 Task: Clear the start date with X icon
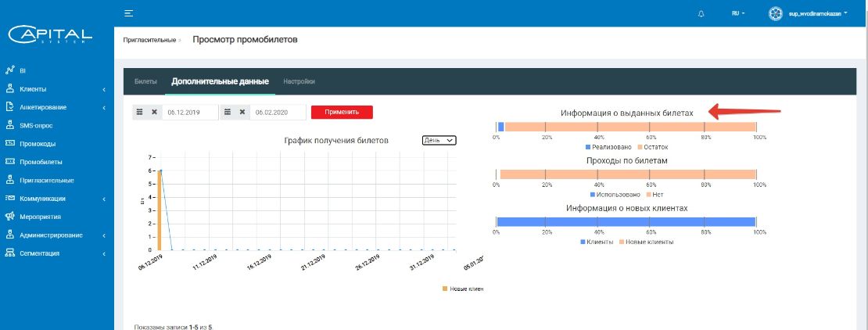155,112
